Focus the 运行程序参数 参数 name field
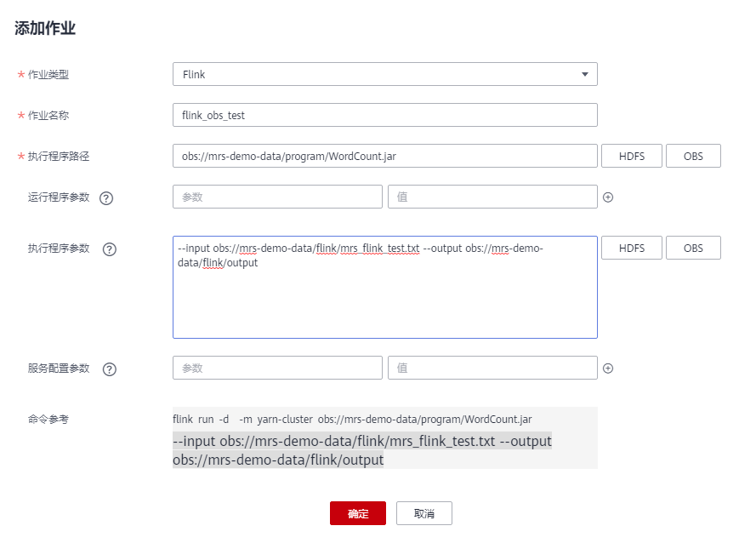 tap(277, 197)
